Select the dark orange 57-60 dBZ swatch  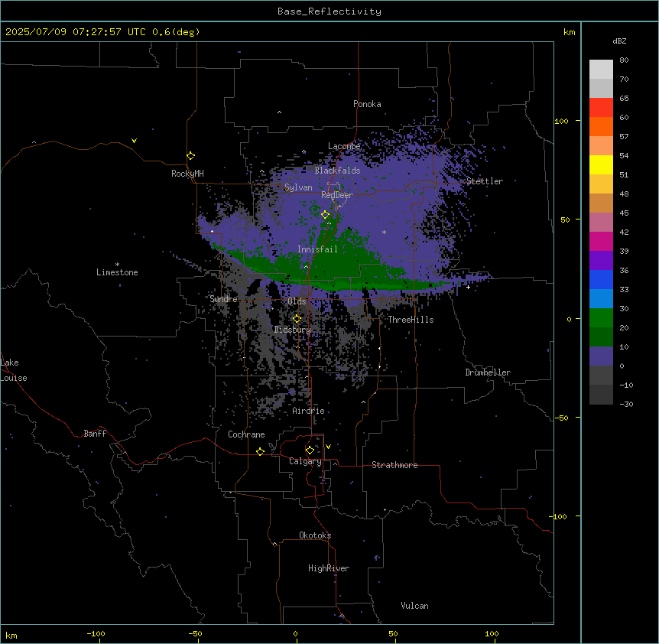click(601, 126)
